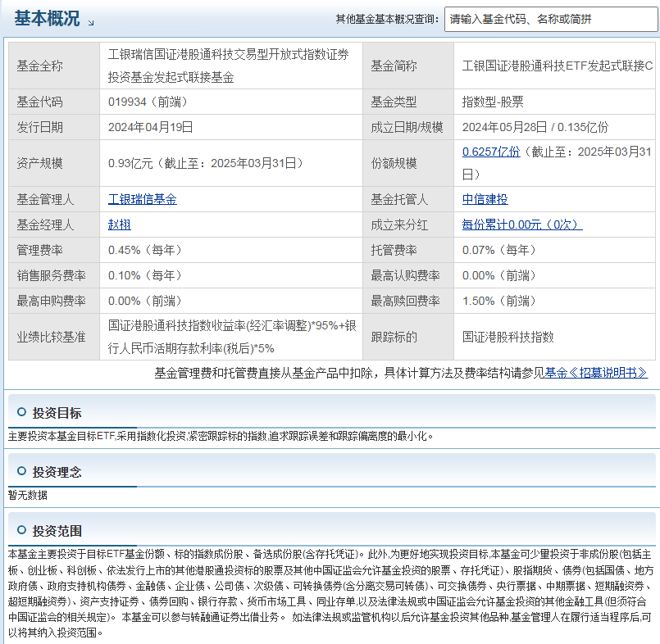Click establishment value 2024年05月28日 / 0.135亿份
Viewport: 660px width, 644px height.
point(535,127)
